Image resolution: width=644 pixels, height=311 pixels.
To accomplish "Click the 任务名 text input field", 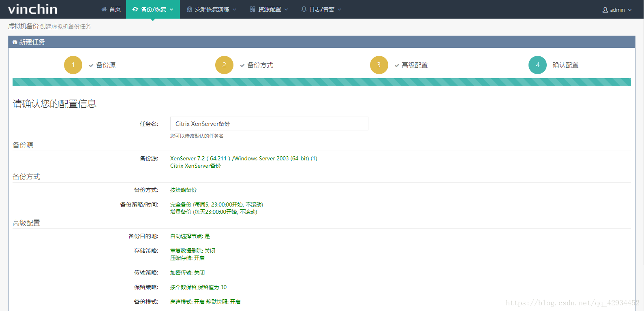I will (x=269, y=124).
